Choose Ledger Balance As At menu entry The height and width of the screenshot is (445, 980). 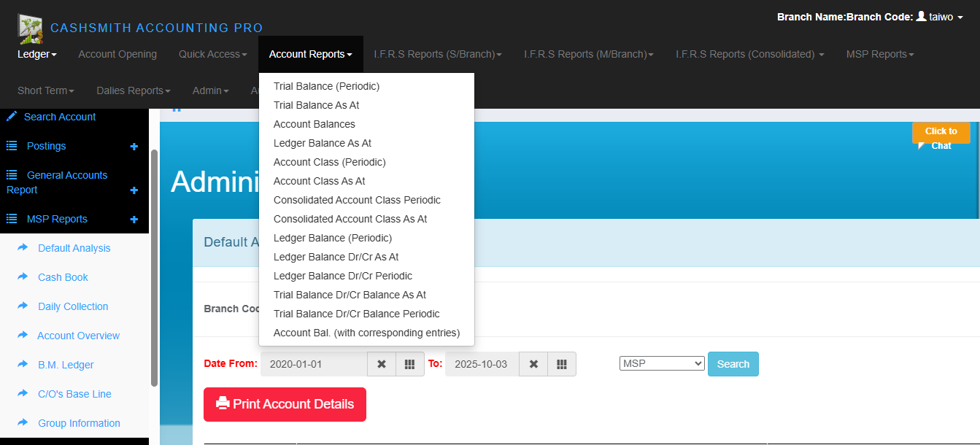pos(322,143)
